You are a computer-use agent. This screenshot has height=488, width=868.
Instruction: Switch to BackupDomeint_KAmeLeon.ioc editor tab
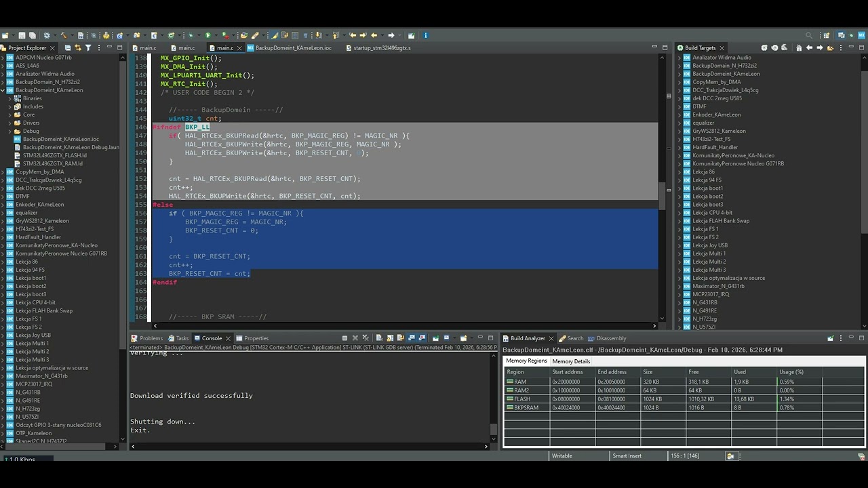(x=290, y=47)
